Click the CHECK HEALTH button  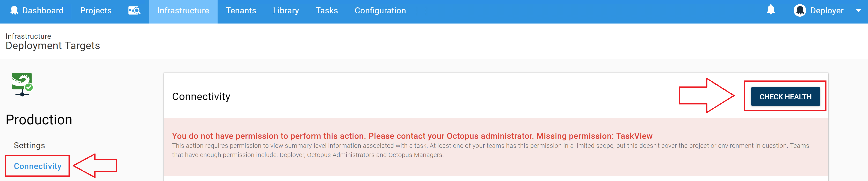[785, 97]
